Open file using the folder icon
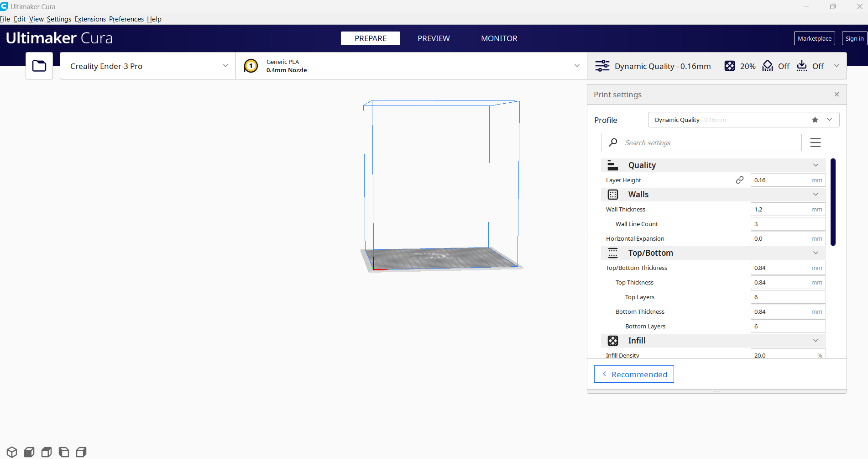This screenshot has height=459, width=868. (39, 66)
